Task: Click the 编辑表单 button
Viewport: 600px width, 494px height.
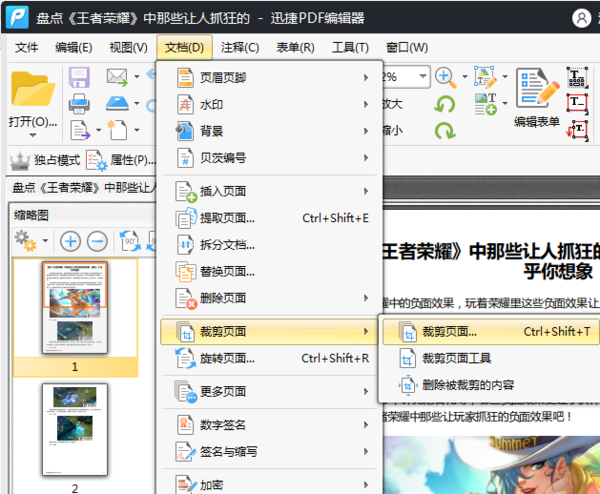Action: 537,98
